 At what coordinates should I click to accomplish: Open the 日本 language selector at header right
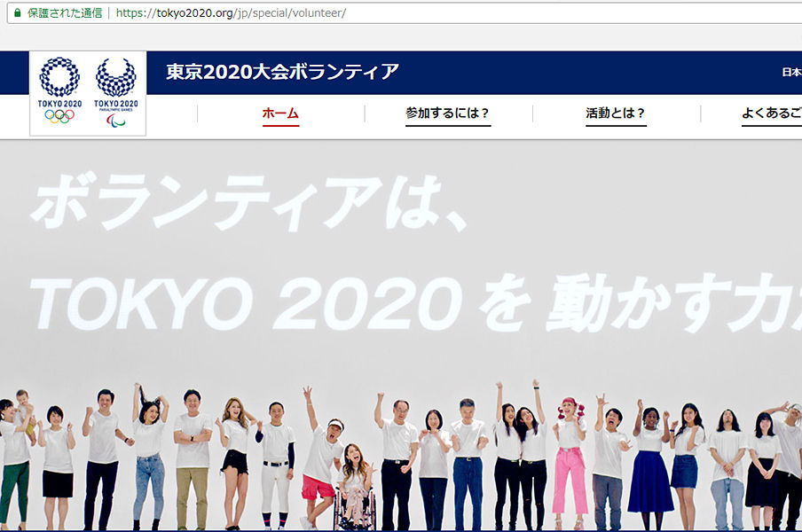pos(791,72)
